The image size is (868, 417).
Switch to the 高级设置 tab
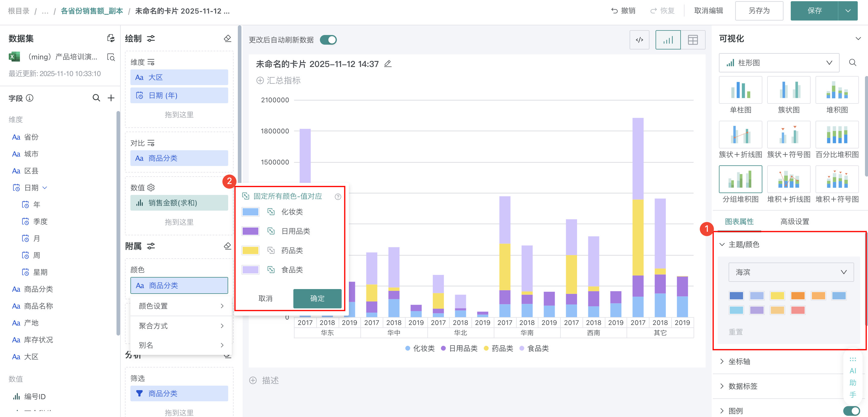pos(795,222)
